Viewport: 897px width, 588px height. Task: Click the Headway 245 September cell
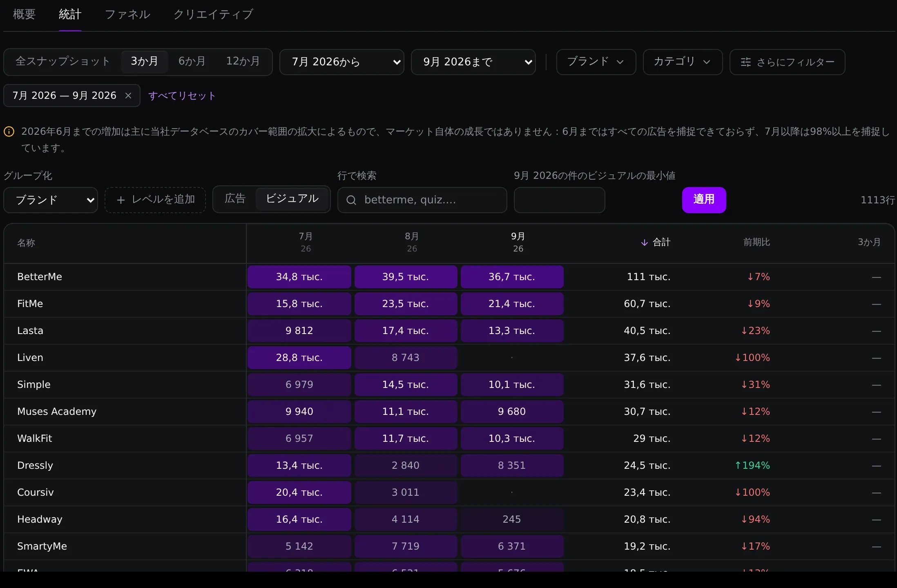click(512, 519)
